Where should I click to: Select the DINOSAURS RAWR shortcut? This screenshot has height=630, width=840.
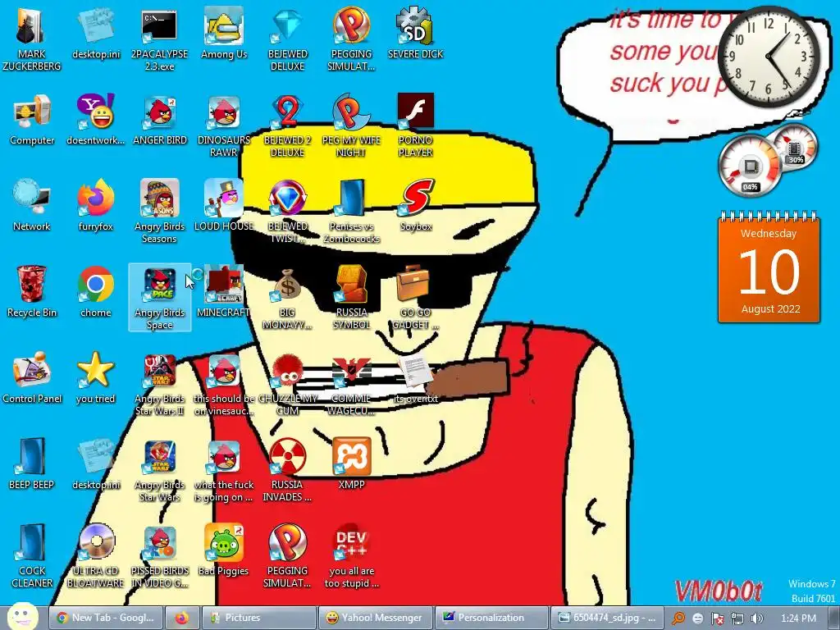coord(224,126)
